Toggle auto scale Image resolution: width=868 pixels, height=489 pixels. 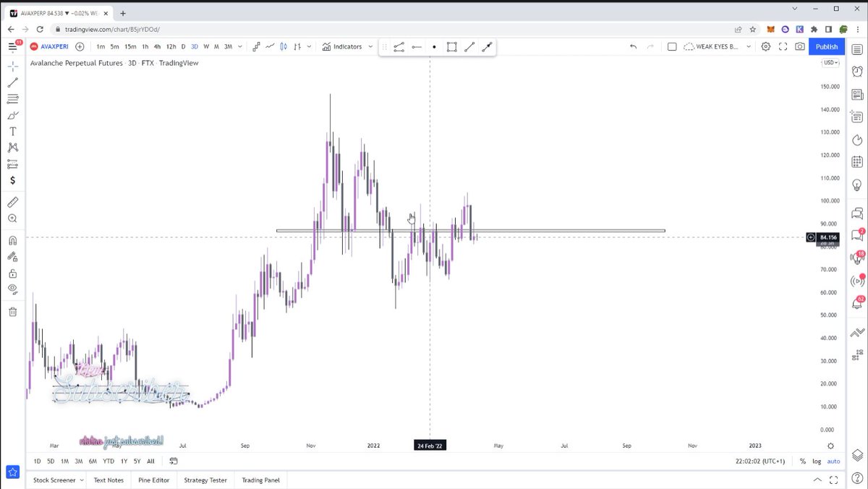[x=834, y=462]
